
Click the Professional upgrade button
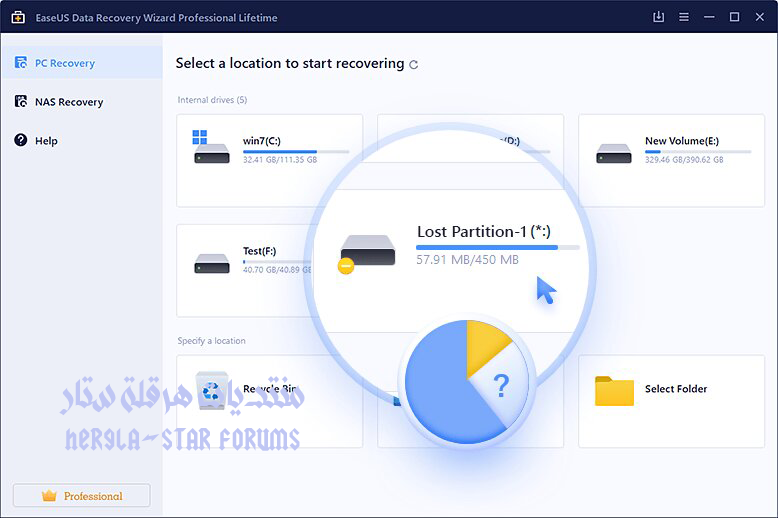(x=81, y=495)
